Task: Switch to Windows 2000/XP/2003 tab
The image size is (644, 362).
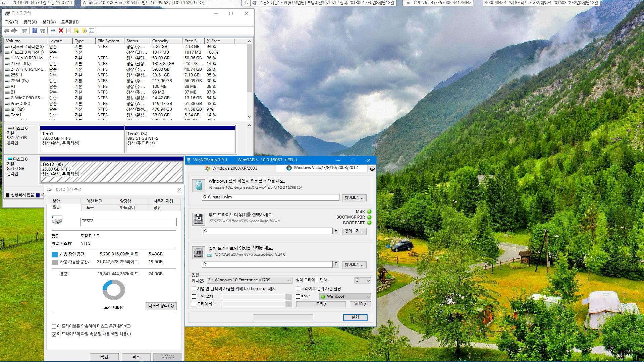Action: (x=231, y=169)
